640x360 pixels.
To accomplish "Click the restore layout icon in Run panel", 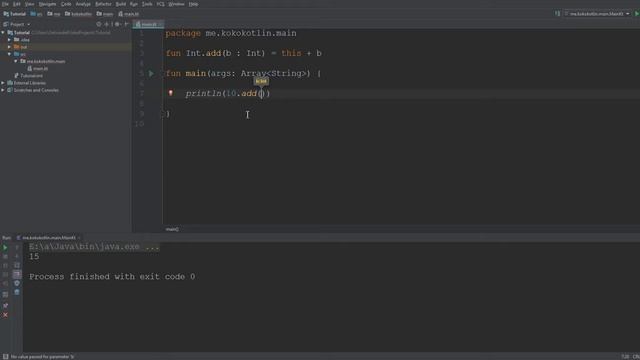I will (5, 294).
